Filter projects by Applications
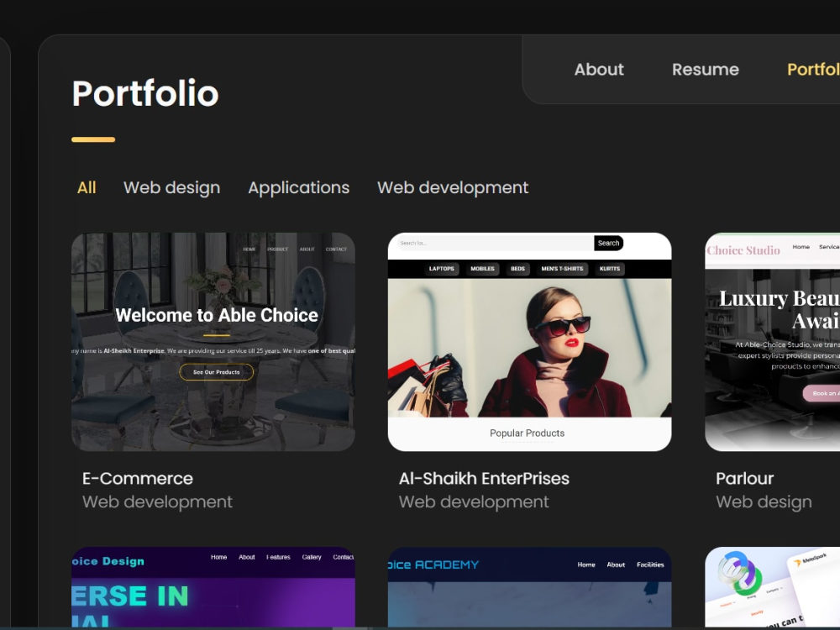This screenshot has height=630, width=840. 298,187
